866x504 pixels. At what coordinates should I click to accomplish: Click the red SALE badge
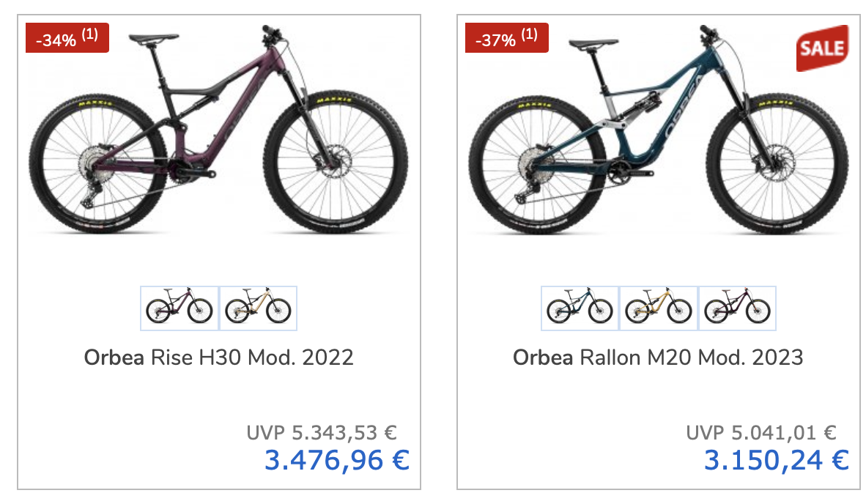821,49
